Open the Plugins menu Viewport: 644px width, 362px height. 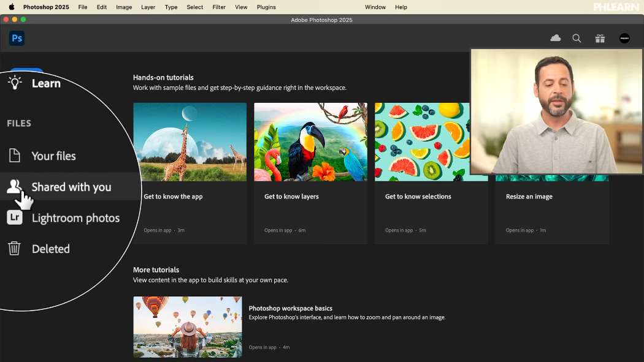(266, 7)
